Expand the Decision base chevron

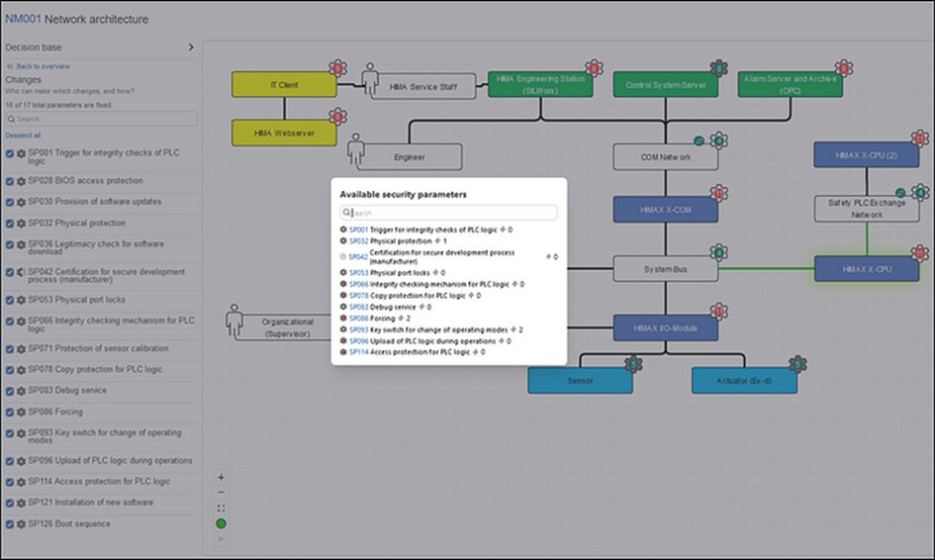point(191,47)
